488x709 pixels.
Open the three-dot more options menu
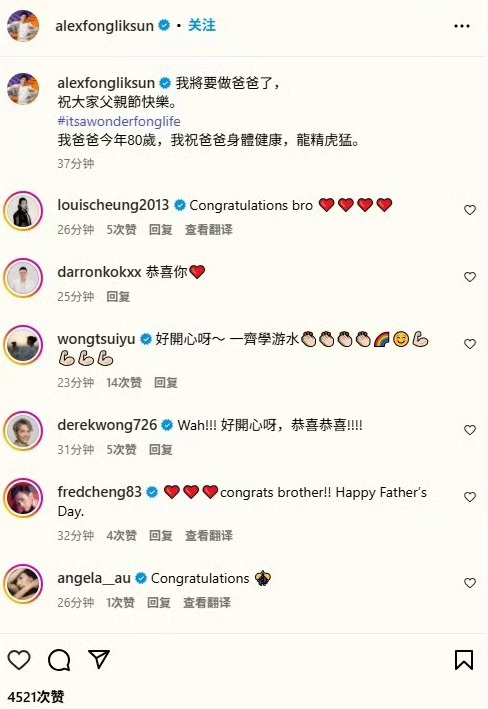click(x=462, y=26)
